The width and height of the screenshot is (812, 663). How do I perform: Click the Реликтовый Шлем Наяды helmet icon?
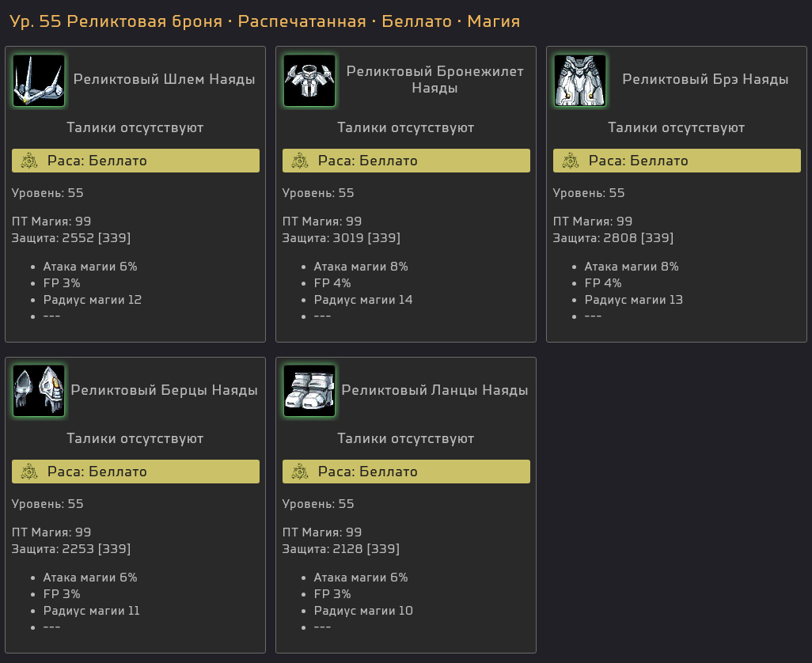(39, 81)
